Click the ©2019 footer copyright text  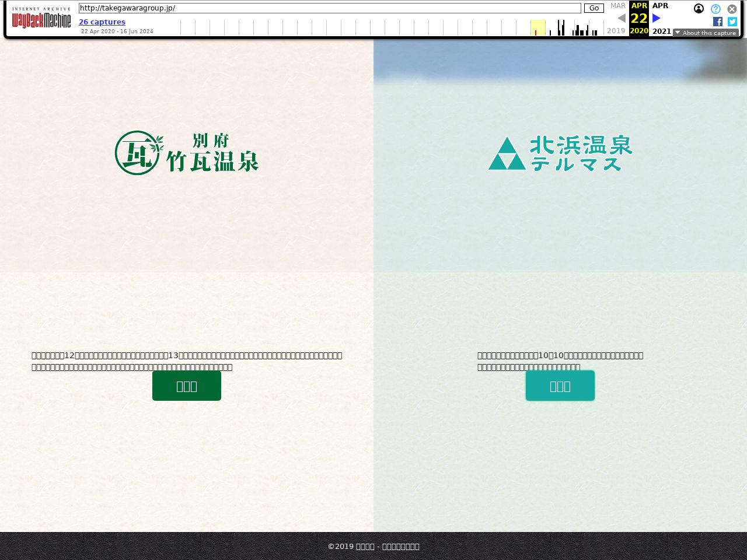click(x=373, y=547)
